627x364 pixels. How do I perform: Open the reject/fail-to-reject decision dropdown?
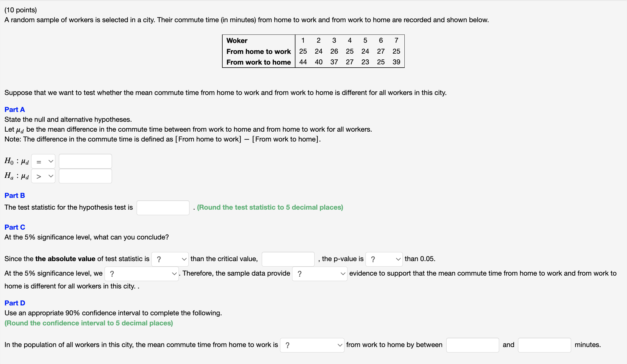[141, 273]
